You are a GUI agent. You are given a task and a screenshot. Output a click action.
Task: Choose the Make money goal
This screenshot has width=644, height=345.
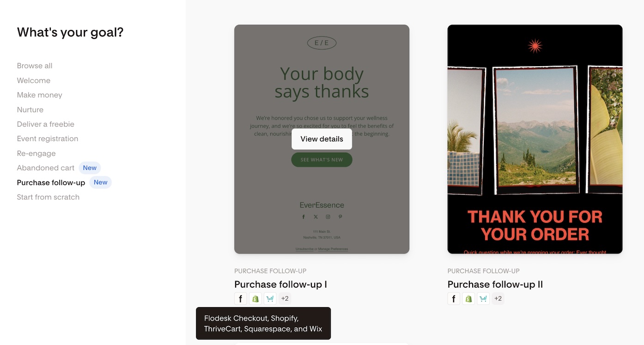(x=40, y=95)
